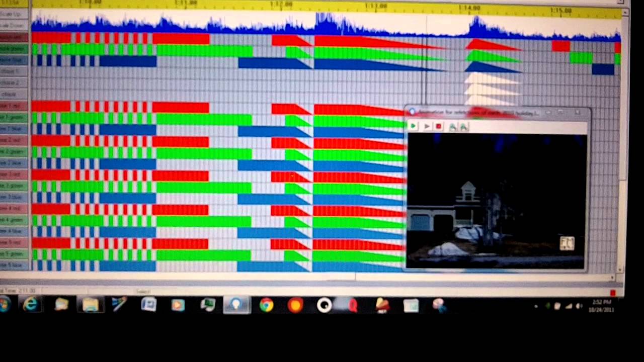Click the gray play arrow in Animation window
Screen dimensions: 644x362
click(x=426, y=126)
